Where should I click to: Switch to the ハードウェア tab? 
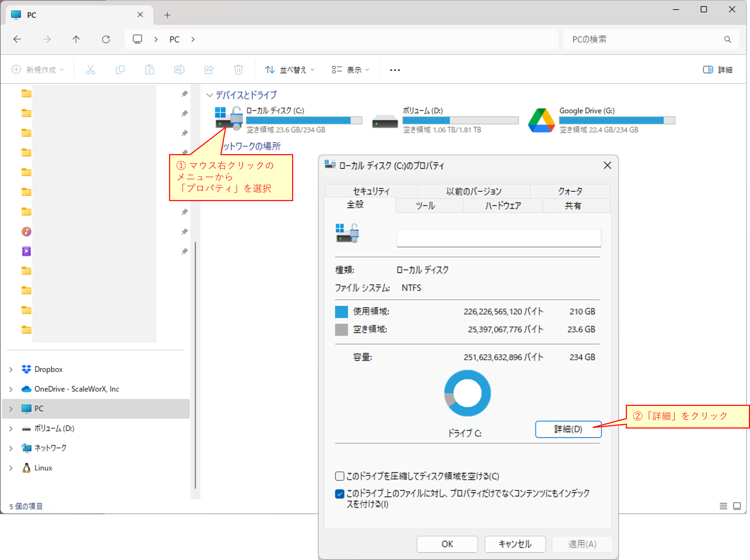click(502, 205)
